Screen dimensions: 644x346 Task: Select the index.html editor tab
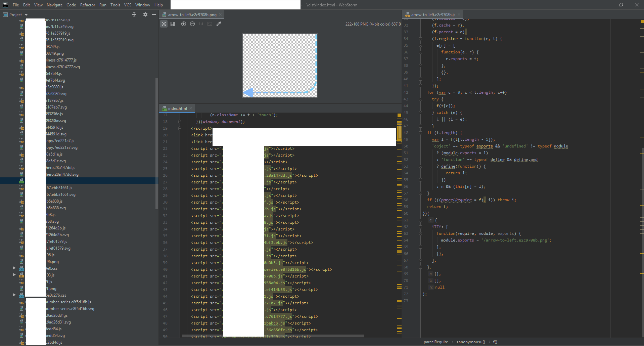click(x=177, y=109)
